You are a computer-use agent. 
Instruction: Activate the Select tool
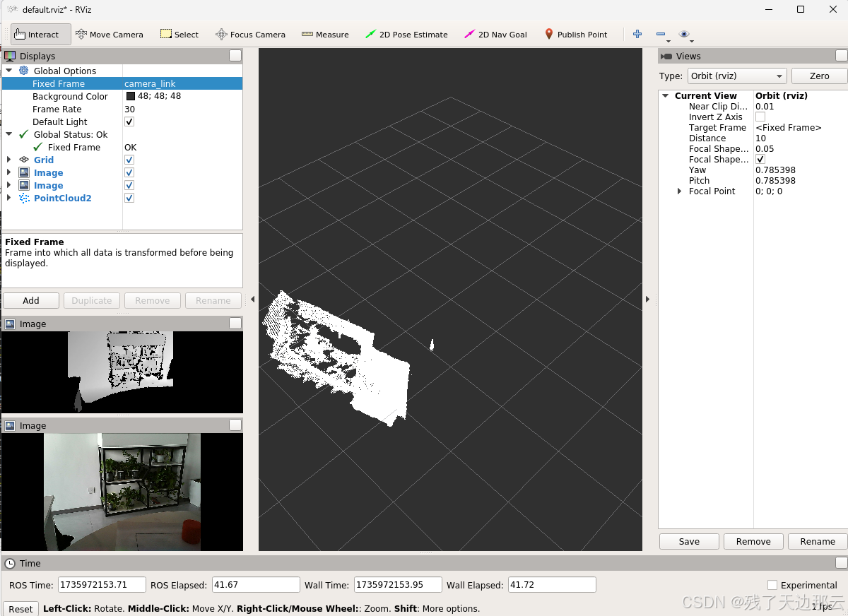tap(179, 34)
